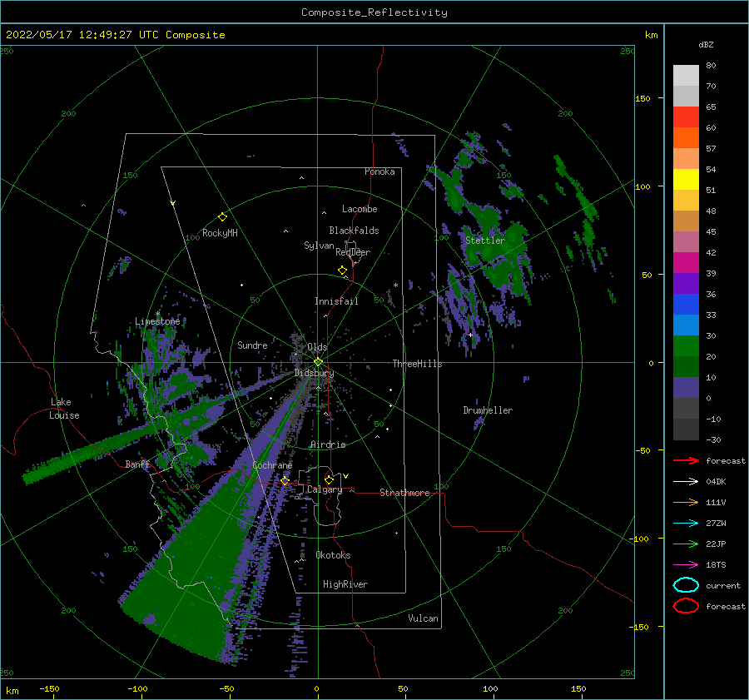Select the purple 36-39 dBZ swatch
Viewport: 749px width, 700px height.
(x=686, y=284)
